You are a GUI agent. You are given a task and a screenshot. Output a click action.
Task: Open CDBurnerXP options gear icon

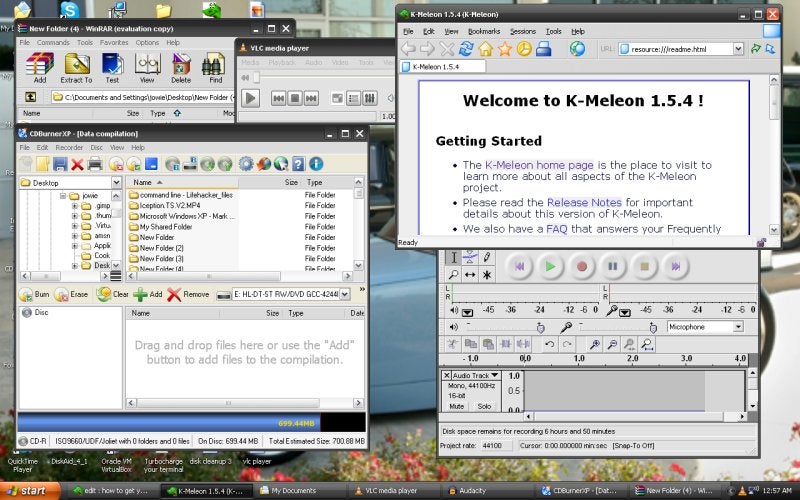tap(246, 164)
